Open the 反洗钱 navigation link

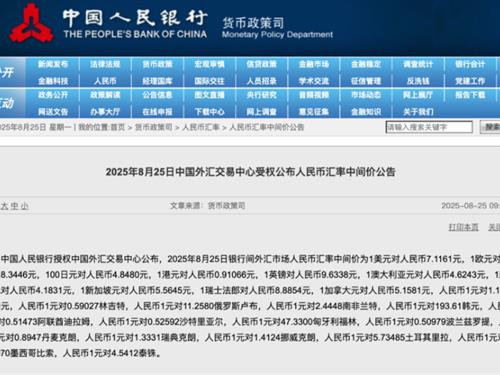coord(418,81)
